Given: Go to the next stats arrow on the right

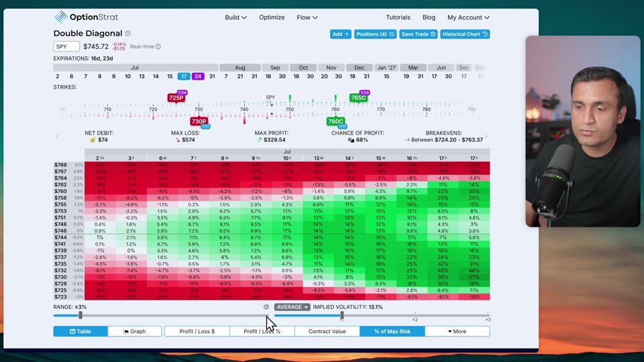Looking at the screenshot, I should coord(486,137).
